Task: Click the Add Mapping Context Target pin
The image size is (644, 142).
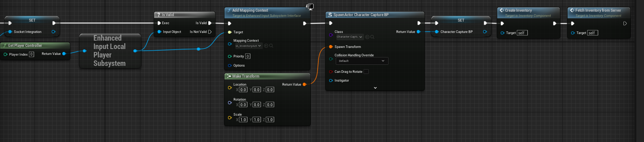Action: click(x=230, y=32)
